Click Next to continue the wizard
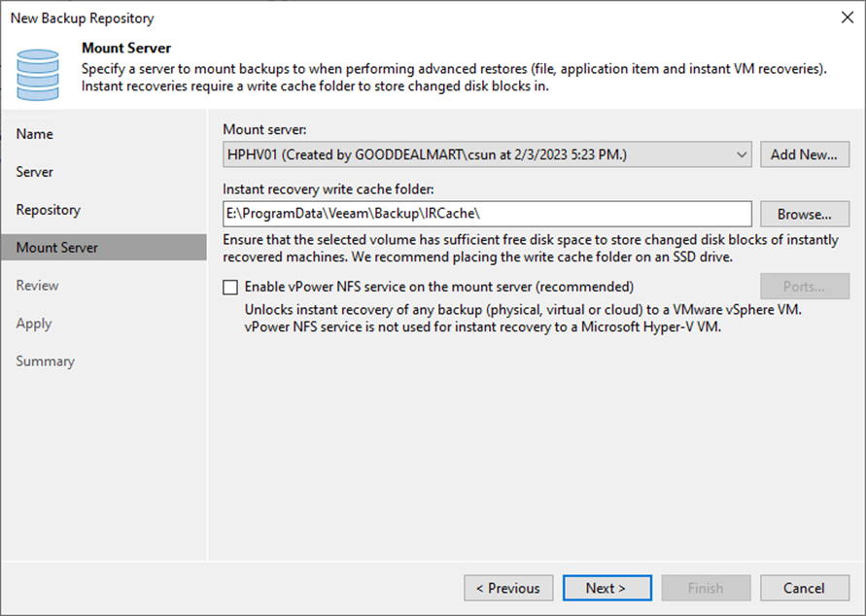Image resolution: width=866 pixels, height=616 pixels. click(x=606, y=588)
